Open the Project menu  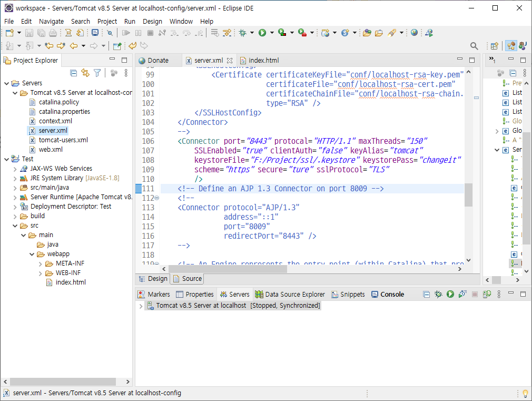point(107,22)
